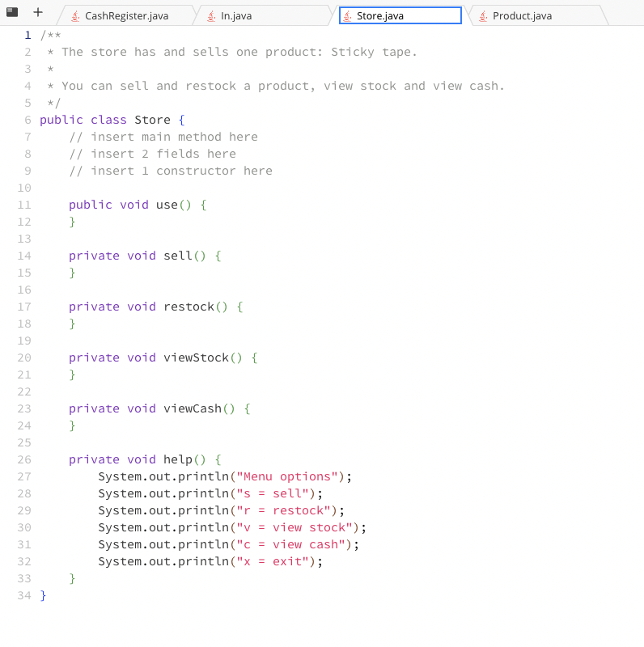The image size is (644, 647).
Task: Click line number 34 in gutter
Action: coord(24,596)
